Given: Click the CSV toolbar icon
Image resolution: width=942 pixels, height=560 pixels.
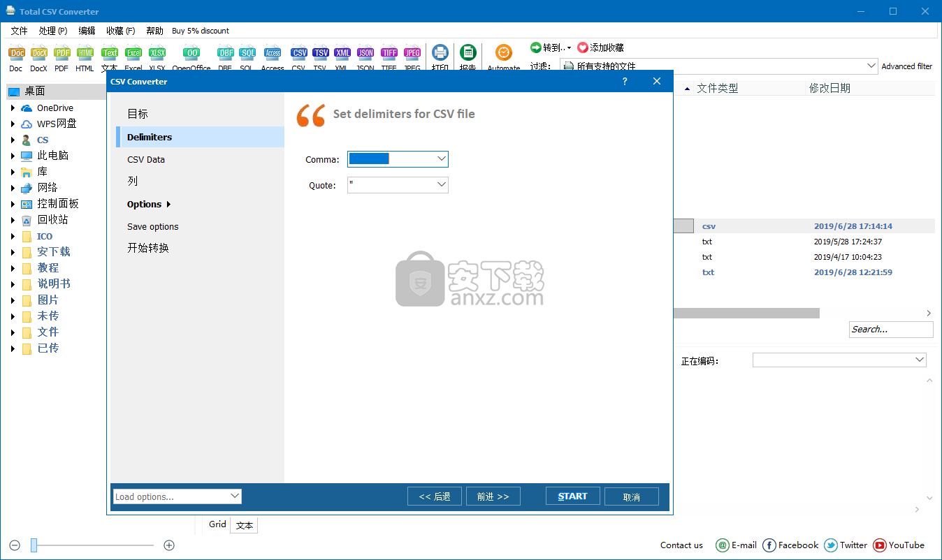Looking at the screenshot, I should click(299, 53).
